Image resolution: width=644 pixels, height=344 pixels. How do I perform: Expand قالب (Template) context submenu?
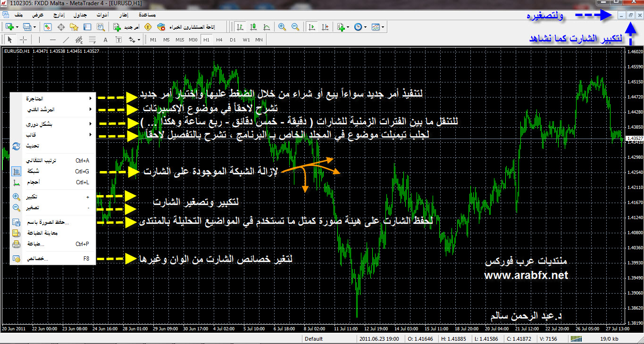[53, 135]
